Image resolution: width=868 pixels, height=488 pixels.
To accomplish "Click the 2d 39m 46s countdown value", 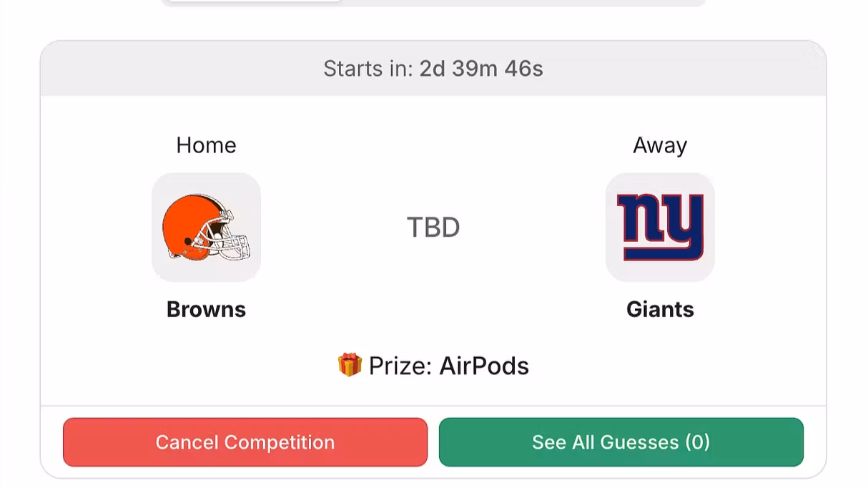I will pos(481,69).
